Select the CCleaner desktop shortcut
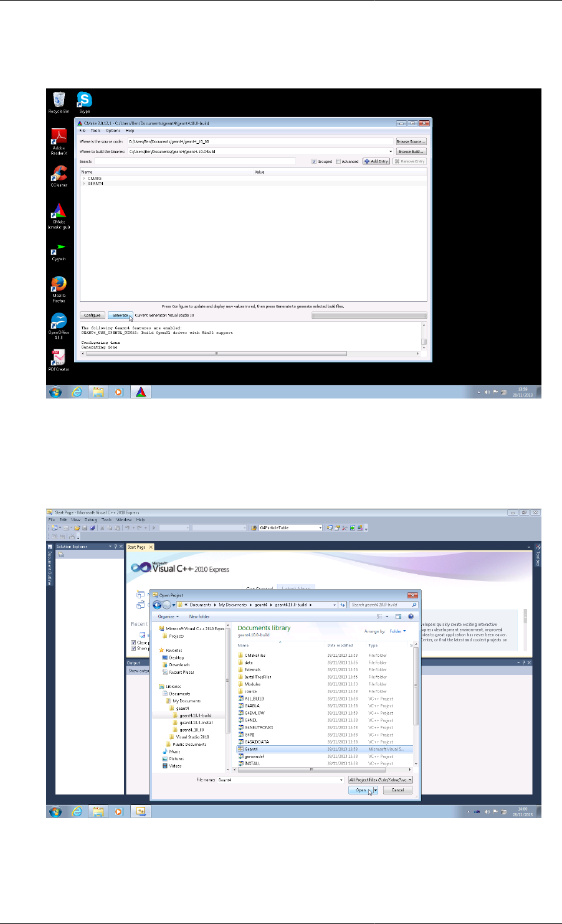 (59, 176)
